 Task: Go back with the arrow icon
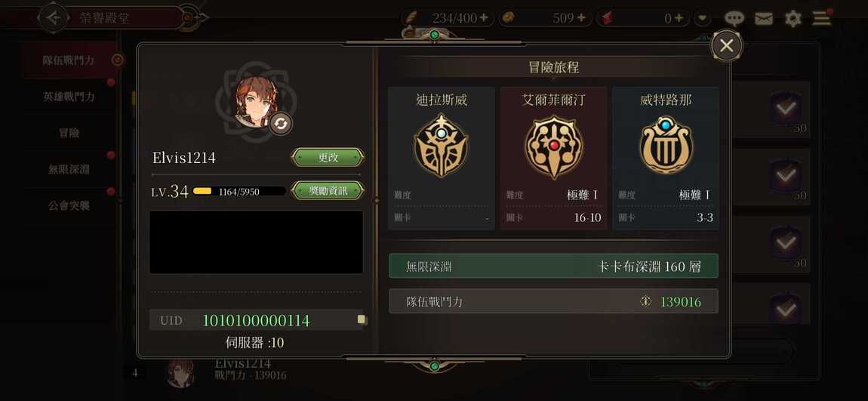point(53,17)
